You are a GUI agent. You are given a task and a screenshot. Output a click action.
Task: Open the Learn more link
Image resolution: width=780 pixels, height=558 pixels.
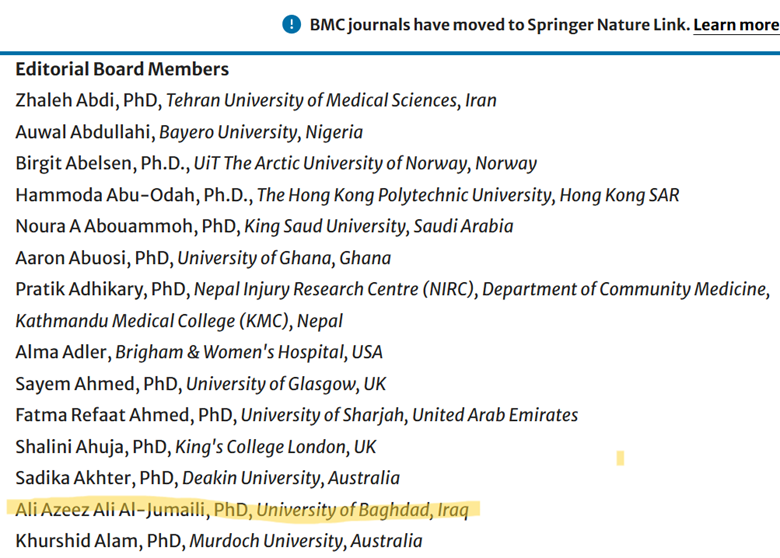(x=736, y=24)
